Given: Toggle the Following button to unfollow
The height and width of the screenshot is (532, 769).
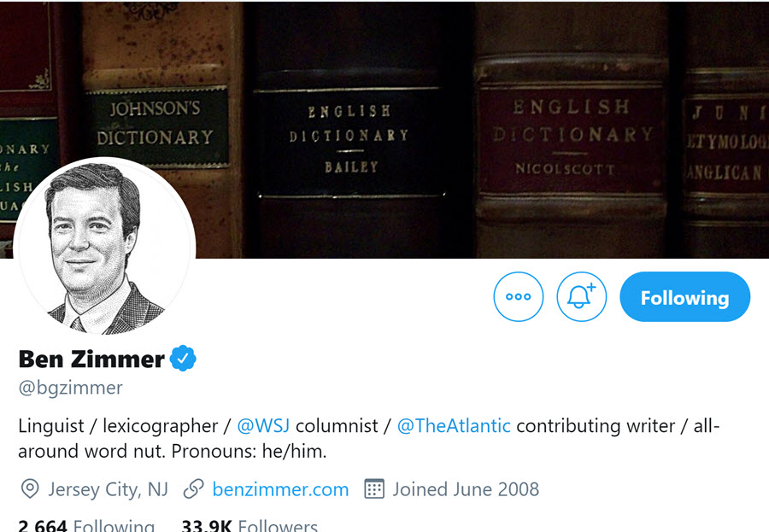Looking at the screenshot, I should 685,296.
